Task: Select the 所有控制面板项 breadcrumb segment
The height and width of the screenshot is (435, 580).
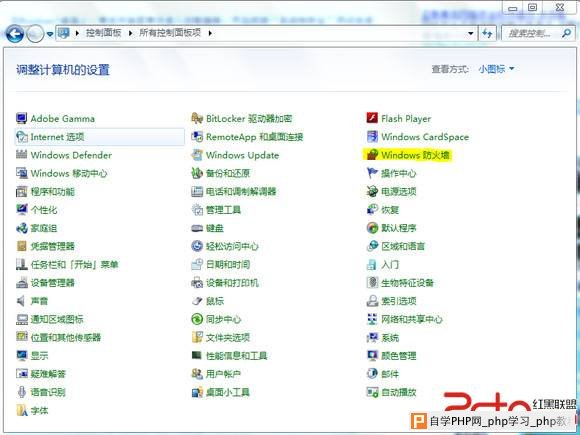Action: [170, 33]
